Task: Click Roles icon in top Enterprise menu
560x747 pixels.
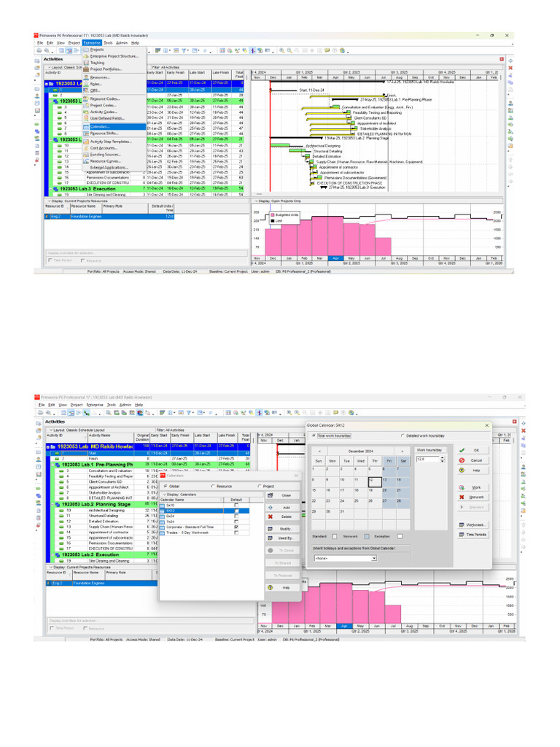Action: (86, 84)
